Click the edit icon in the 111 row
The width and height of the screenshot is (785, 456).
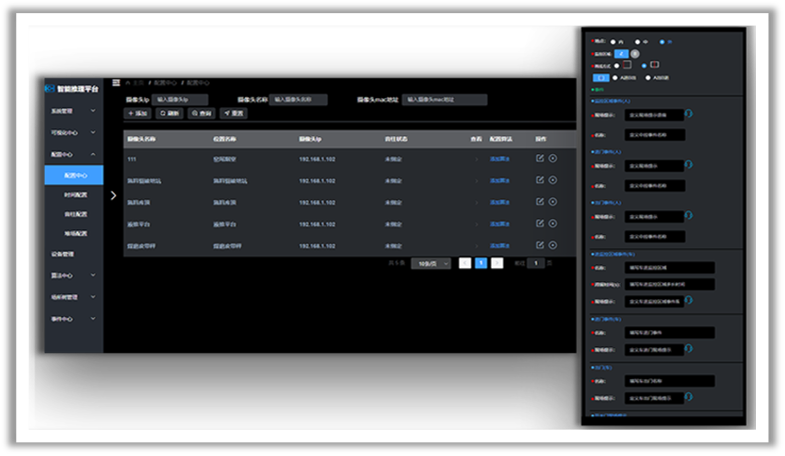tap(540, 158)
